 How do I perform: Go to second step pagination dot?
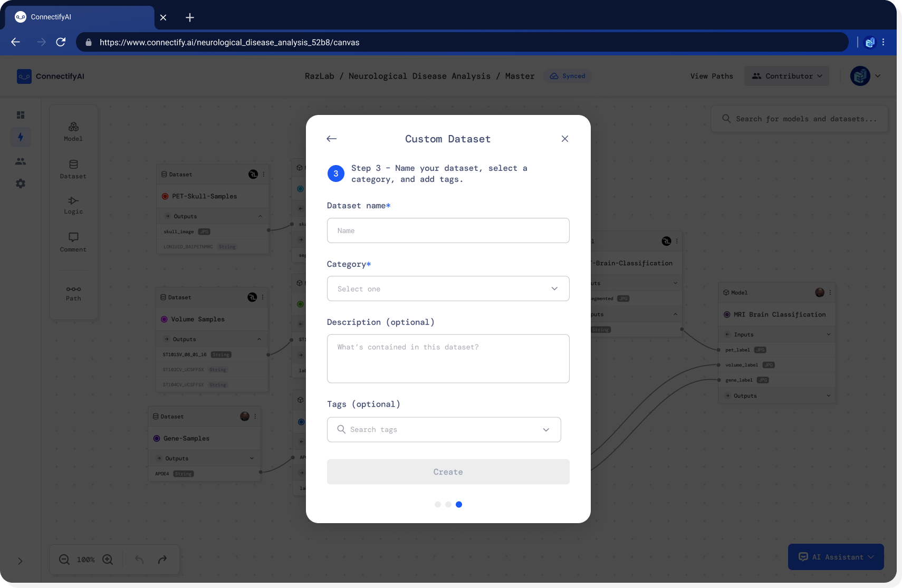[448, 505]
